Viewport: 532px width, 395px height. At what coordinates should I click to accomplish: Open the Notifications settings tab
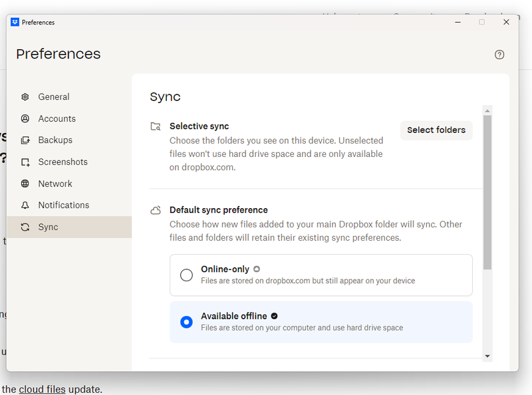click(x=63, y=205)
